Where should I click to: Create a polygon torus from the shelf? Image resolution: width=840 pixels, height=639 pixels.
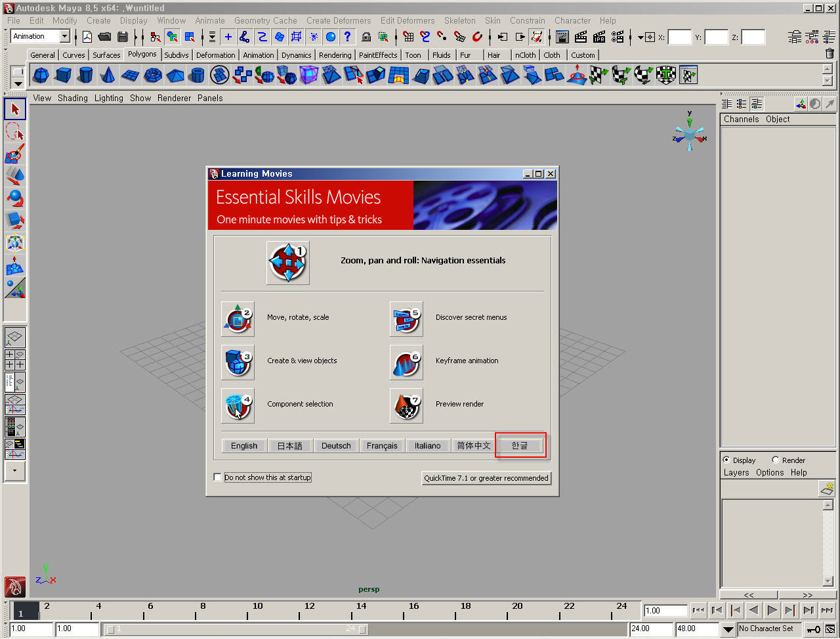click(x=153, y=76)
